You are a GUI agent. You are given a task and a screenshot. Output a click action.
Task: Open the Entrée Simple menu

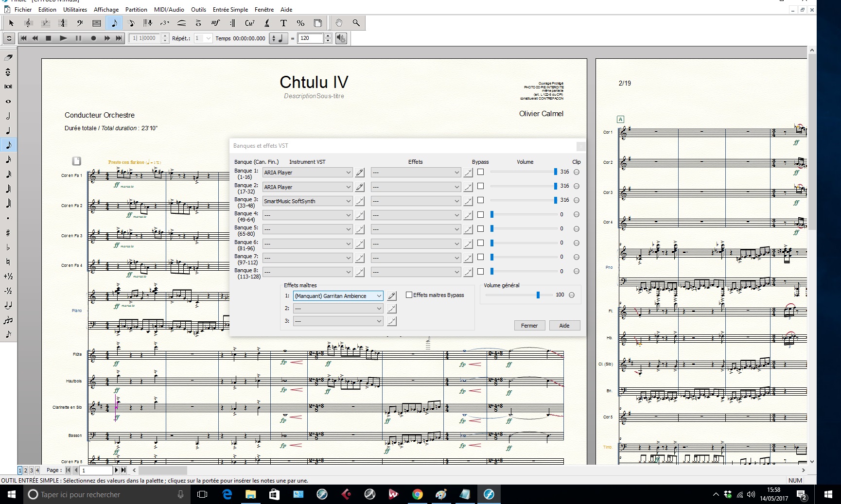coord(230,9)
